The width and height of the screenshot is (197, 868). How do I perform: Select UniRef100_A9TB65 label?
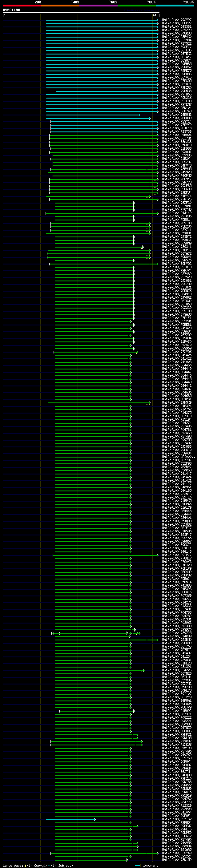pos(176,94)
